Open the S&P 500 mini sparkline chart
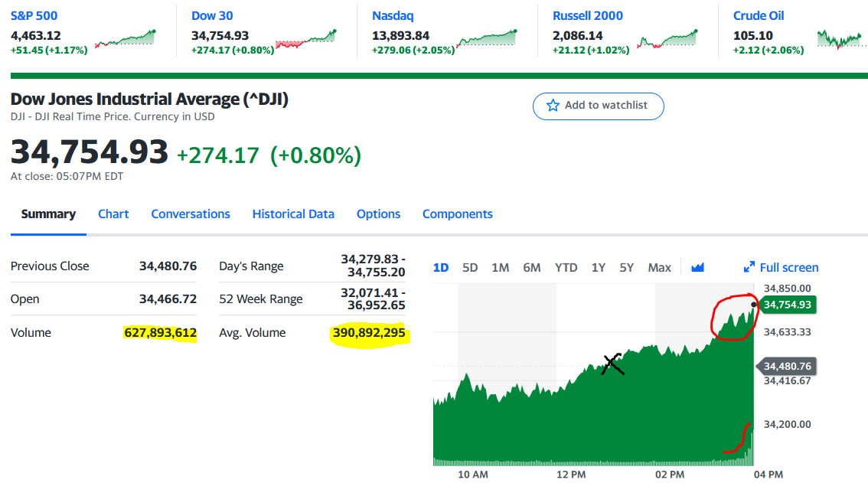Screen dimensions: 868x483 126,38
